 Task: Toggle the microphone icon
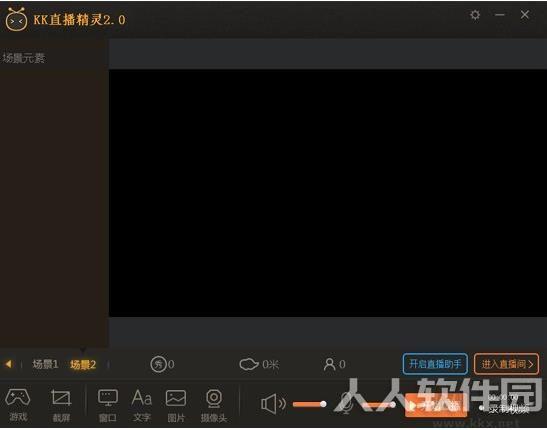pos(345,404)
